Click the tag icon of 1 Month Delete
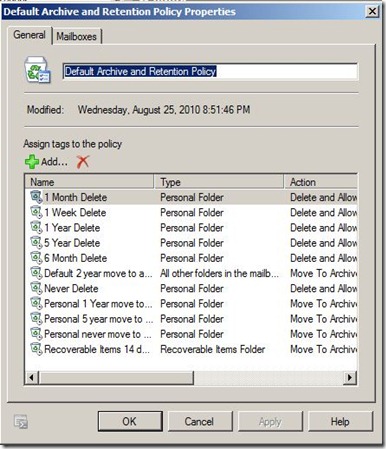The image size is (386, 449). (36, 197)
